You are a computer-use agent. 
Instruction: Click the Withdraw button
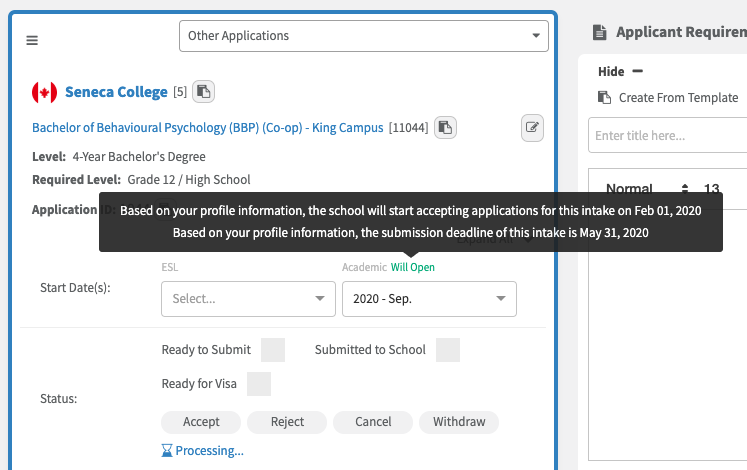pyautogui.click(x=459, y=422)
